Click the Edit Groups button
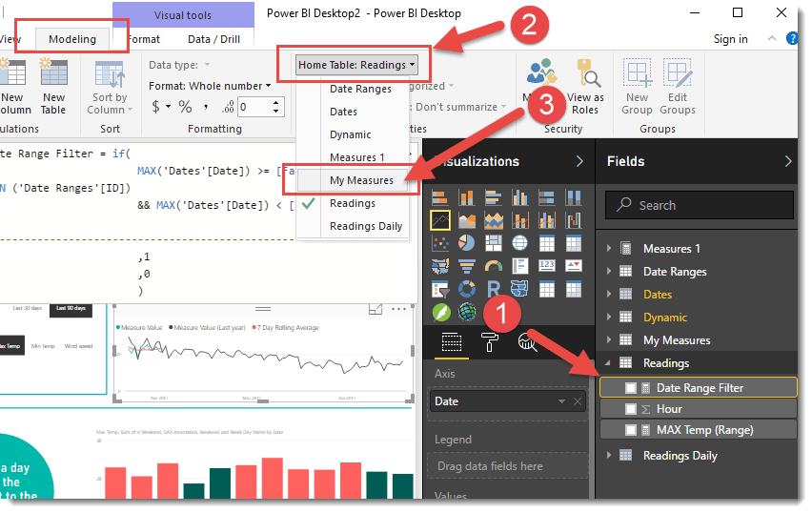Image resolution: width=812 pixels, height=513 pixels. coord(678,87)
